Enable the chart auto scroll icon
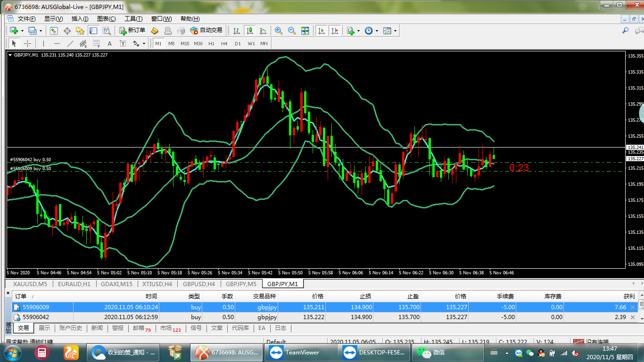The height and width of the screenshot is (362, 644). (x=322, y=31)
